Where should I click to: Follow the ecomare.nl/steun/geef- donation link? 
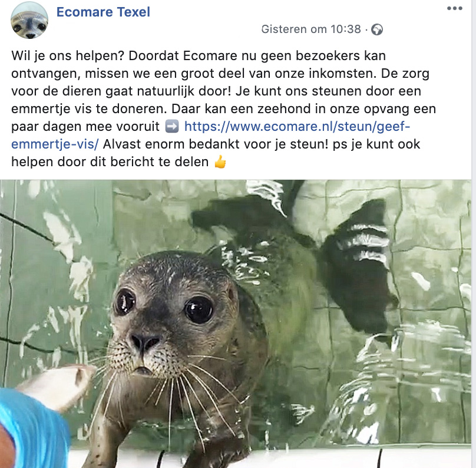click(x=297, y=126)
